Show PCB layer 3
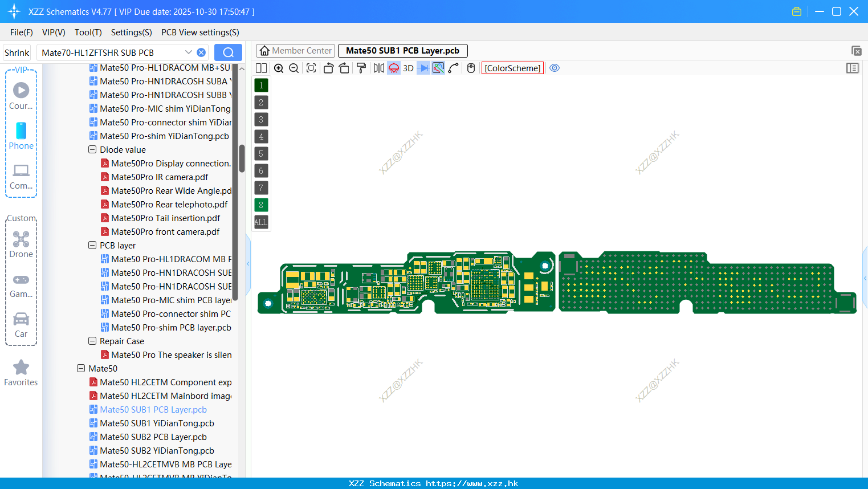Image resolution: width=868 pixels, height=489 pixels. (261, 120)
